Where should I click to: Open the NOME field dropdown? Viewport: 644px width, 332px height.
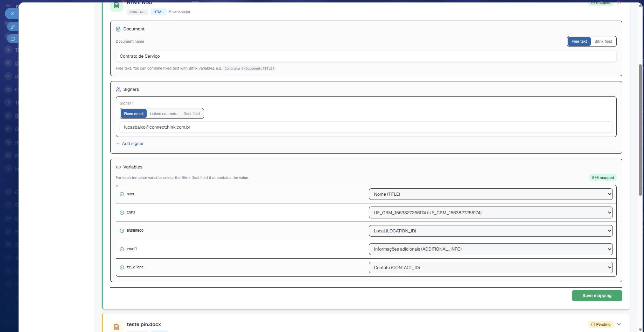click(x=491, y=194)
